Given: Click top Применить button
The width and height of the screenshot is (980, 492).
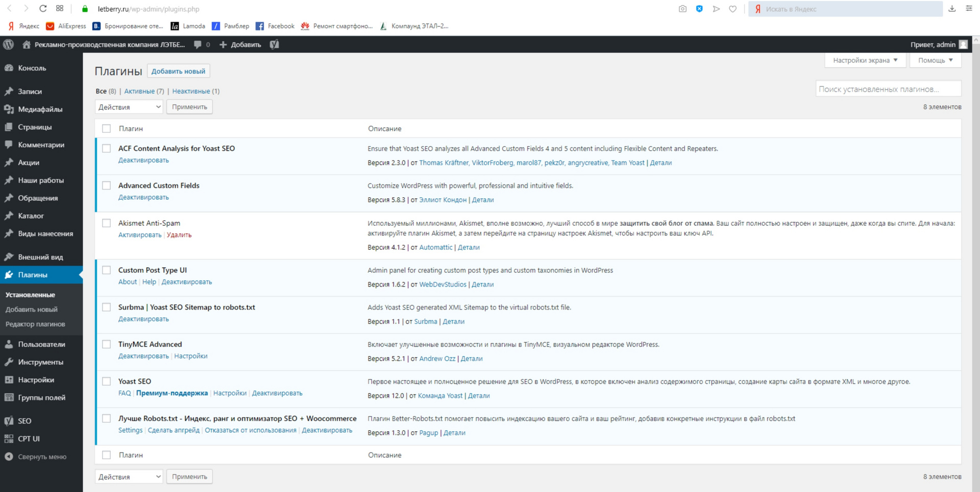Looking at the screenshot, I should (189, 107).
